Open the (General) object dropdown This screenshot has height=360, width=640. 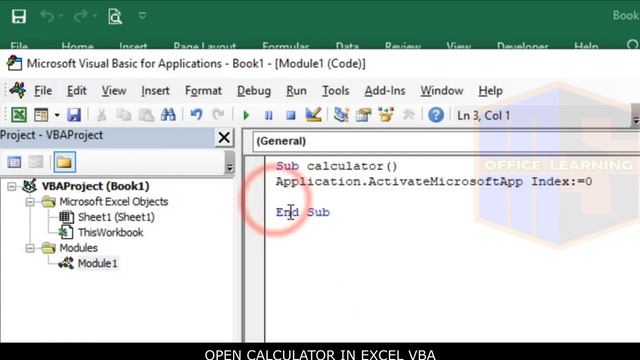tap(446, 141)
